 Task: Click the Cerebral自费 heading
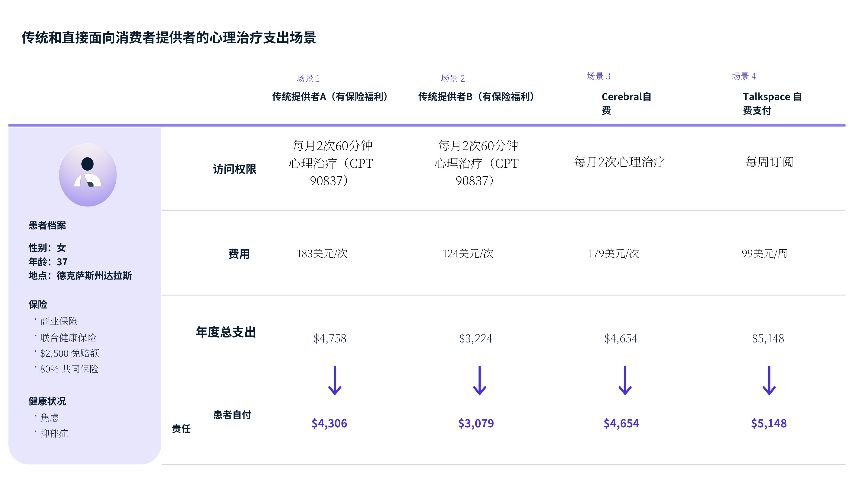(x=626, y=103)
